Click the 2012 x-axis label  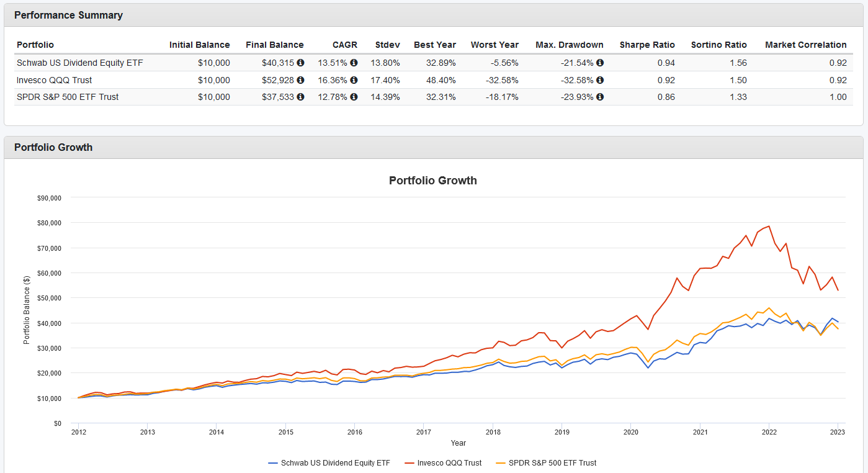tap(78, 433)
